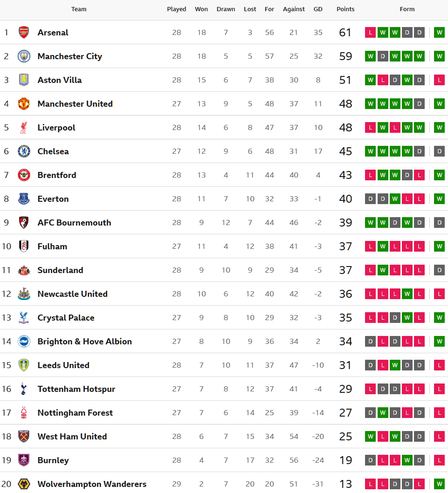
Task: Click Chelsea's latest grey D form badge
Action: point(439,151)
